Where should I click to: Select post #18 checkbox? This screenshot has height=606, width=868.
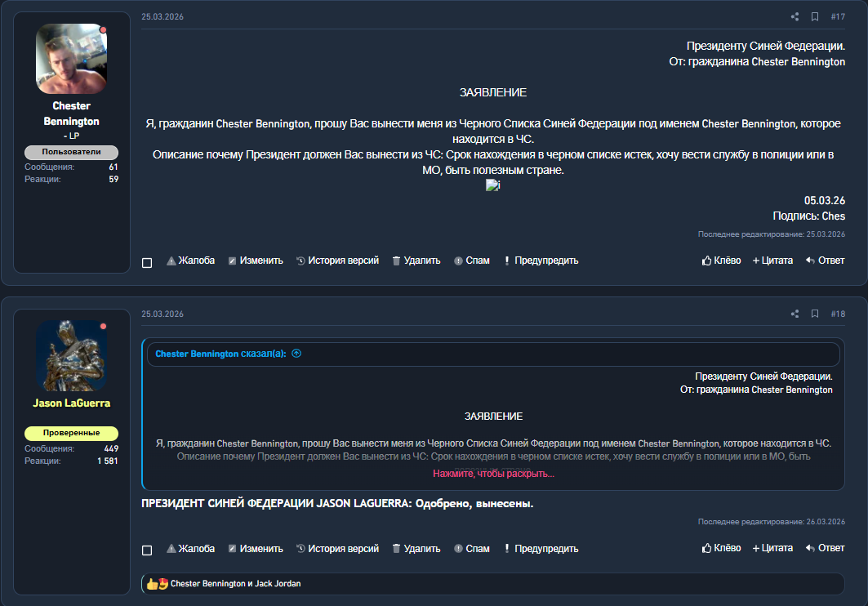click(x=147, y=550)
